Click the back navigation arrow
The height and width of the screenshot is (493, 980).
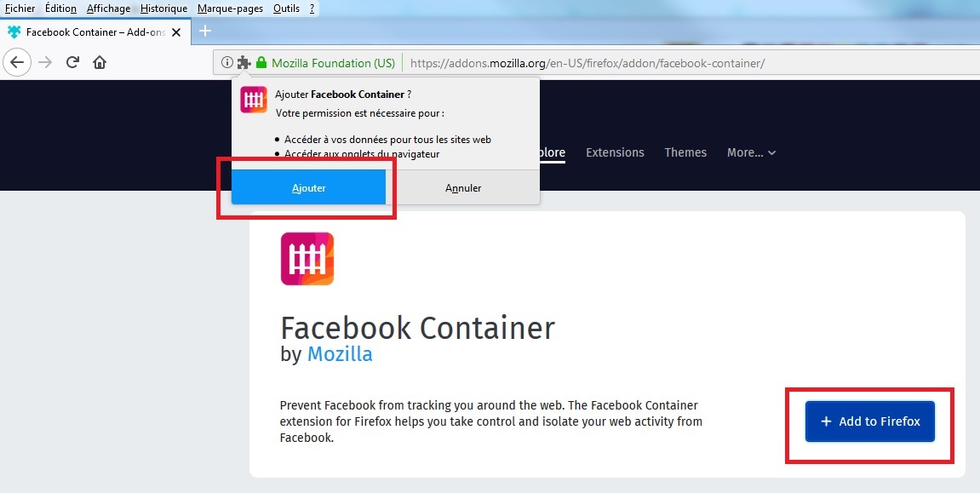coord(18,62)
